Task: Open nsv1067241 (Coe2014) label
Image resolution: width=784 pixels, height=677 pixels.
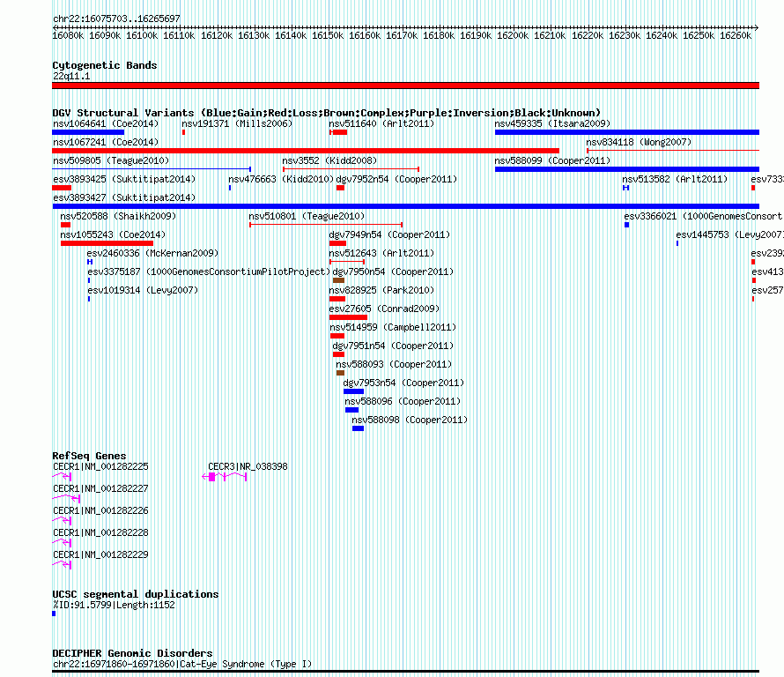Action: point(106,142)
